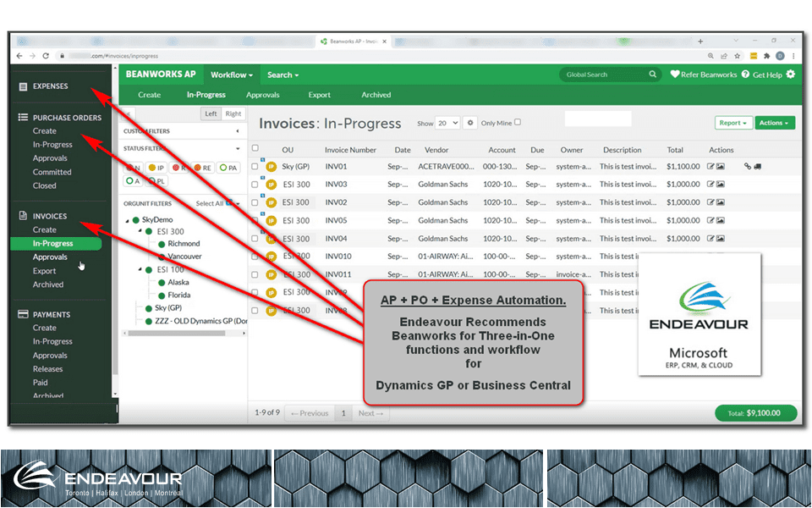The width and height of the screenshot is (812, 508).
Task: Check the INV01 row checkbox
Action: (x=255, y=167)
